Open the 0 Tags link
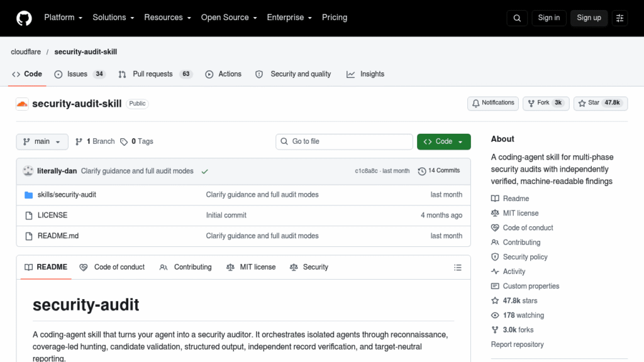Viewport: 644px width, 362px height. pos(136,141)
